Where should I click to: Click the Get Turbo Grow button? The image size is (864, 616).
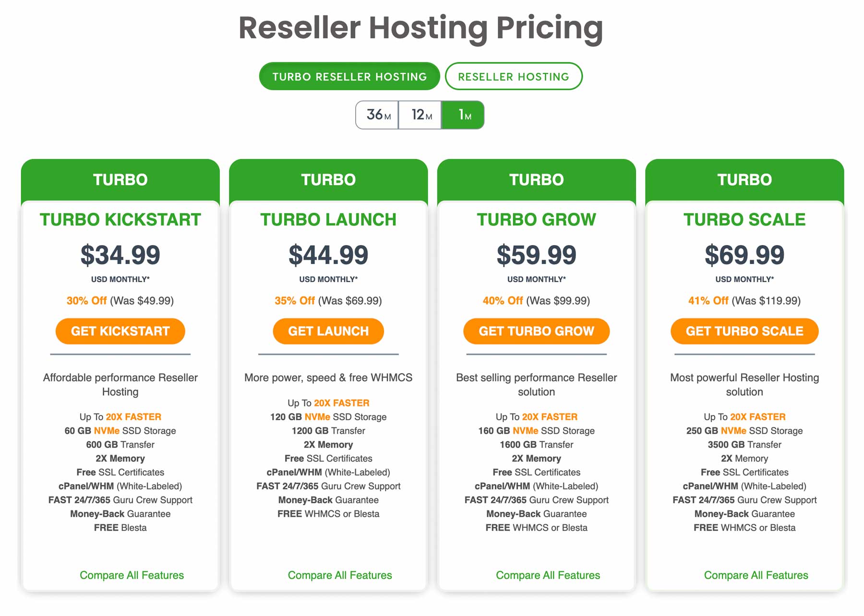(x=536, y=331)
